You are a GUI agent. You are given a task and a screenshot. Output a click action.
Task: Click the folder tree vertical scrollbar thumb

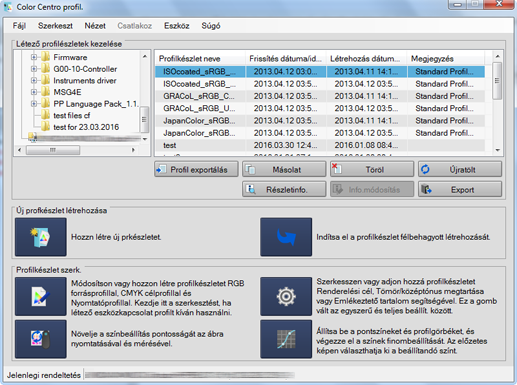pos(144,119)
